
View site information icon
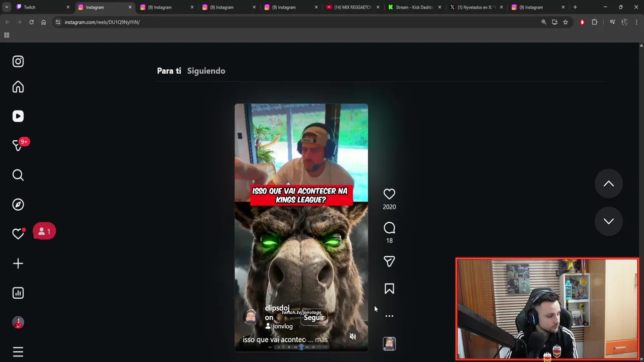click(58, 22)
